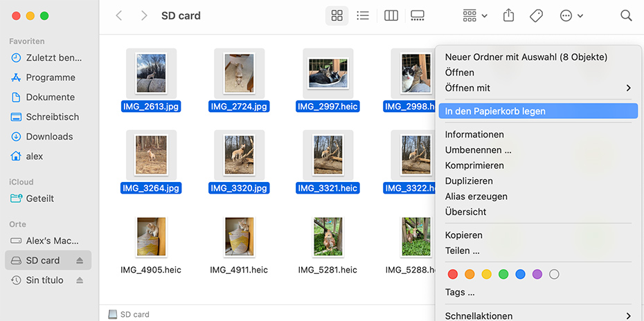The width and height of the screenshot is (644, 321).
Task: Eject the SD card volume
Action: click(x=80, y=261)
